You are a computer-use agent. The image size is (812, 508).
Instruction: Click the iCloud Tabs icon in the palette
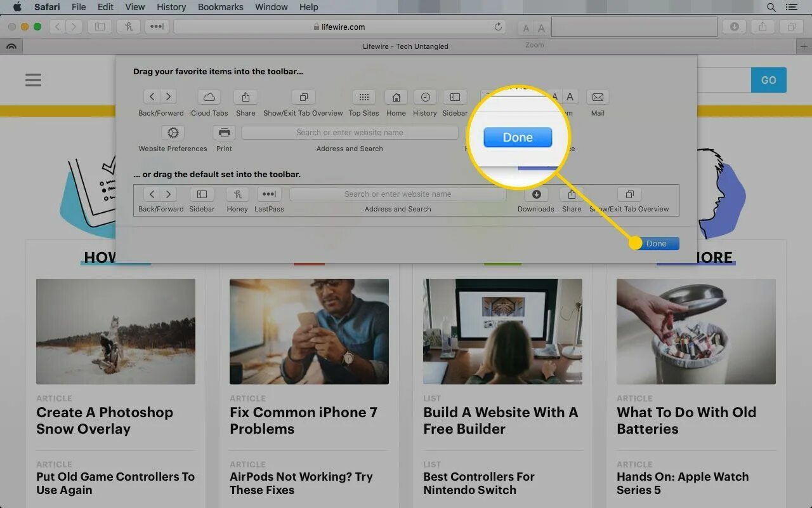tap(209, 97)
